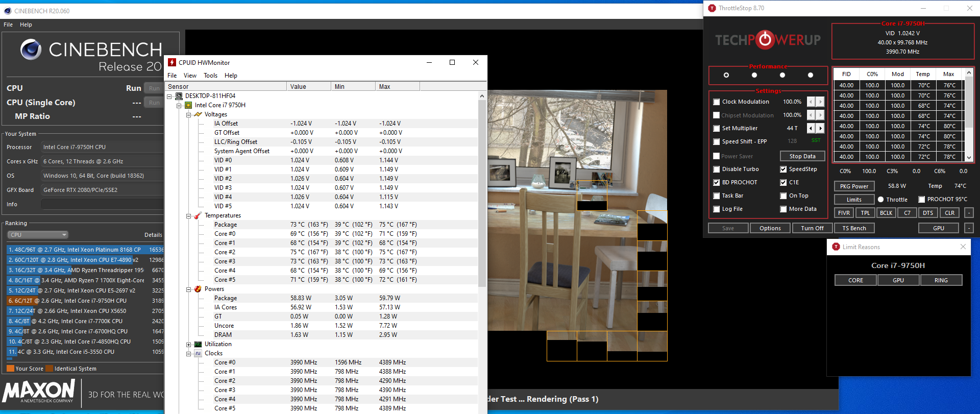Click ThrottleStop core table scroll down arrow
The width and height of the screenshot is (980, 414).
tap(969, 158)
